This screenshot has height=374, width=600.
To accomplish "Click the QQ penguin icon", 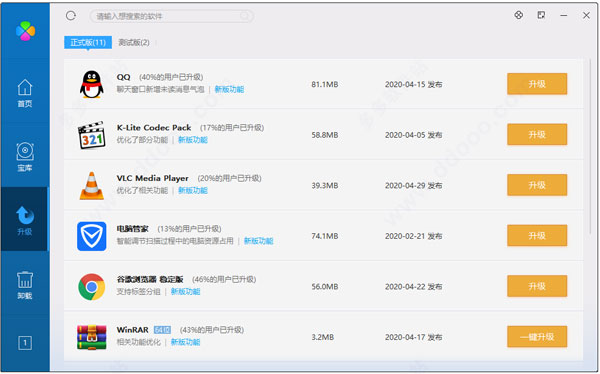I will point(91,84).
